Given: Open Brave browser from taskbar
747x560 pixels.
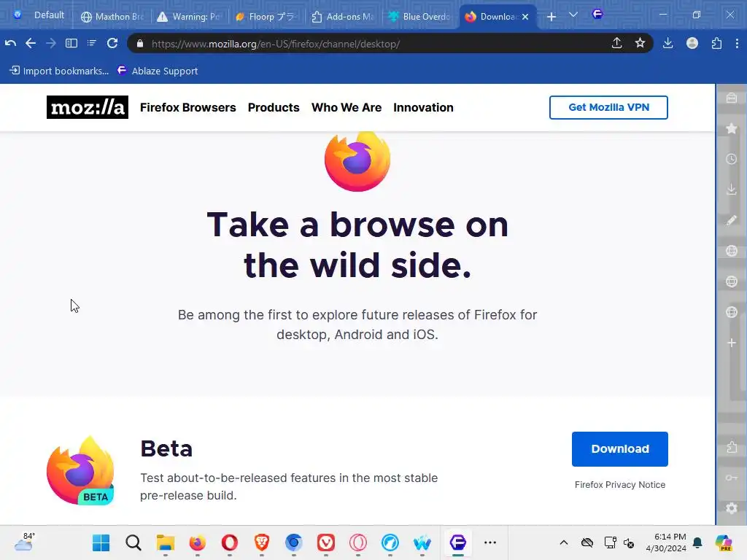Looking at the screenshot, I should pos(262,542).
